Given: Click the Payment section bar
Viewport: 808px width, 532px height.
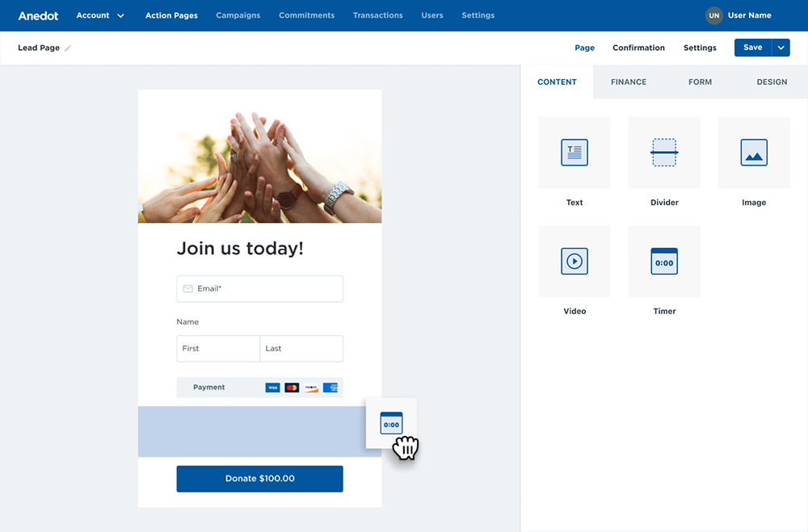Looking at the screenshot, I should (259, 387).
